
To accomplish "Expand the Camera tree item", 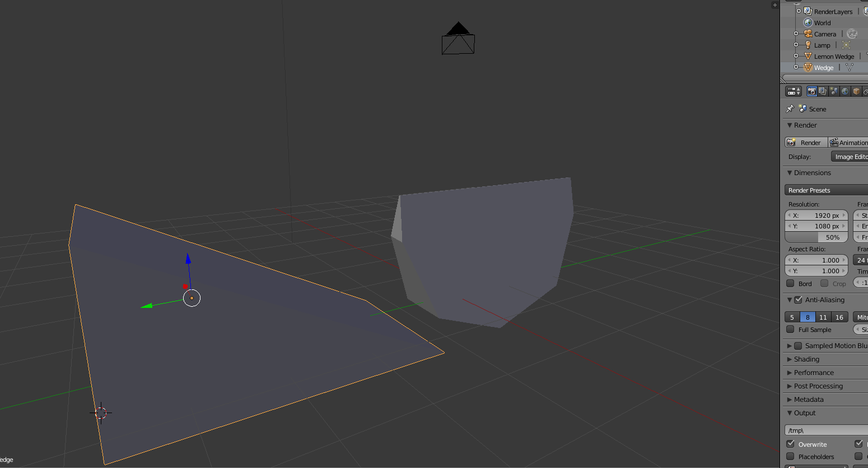I will coord(796,34).
